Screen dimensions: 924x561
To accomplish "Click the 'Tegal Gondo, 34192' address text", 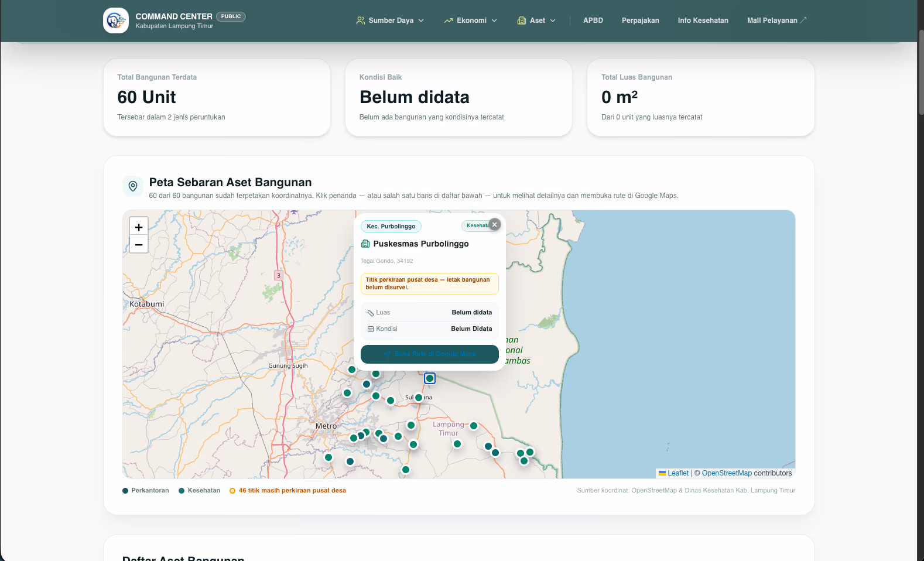I will [x=387, y=261].
